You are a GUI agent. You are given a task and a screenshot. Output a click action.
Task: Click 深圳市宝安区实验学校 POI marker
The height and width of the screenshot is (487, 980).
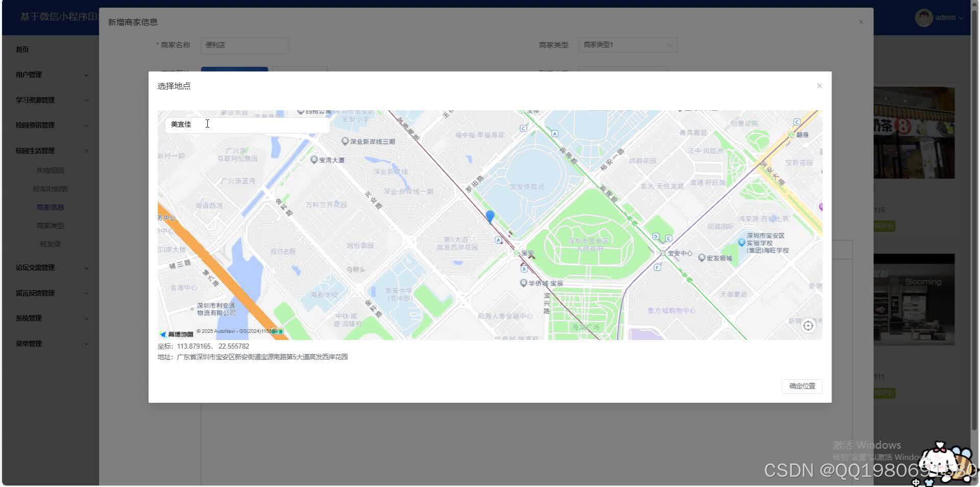click(742, 242)
